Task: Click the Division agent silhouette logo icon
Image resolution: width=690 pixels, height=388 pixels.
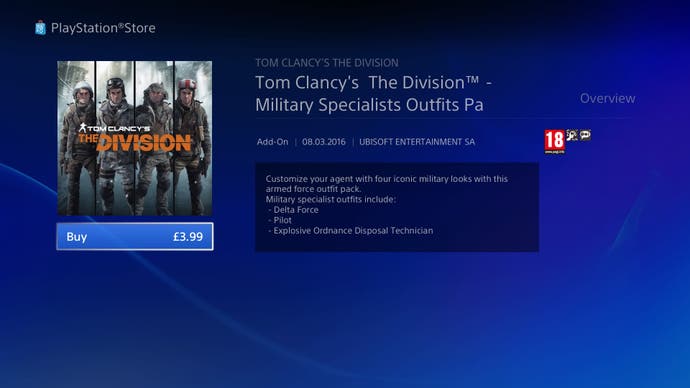Action: (x=82, y=128)
